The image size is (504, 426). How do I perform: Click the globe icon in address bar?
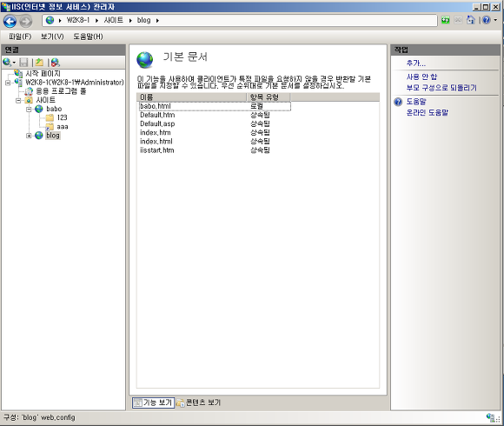point(50,20)
